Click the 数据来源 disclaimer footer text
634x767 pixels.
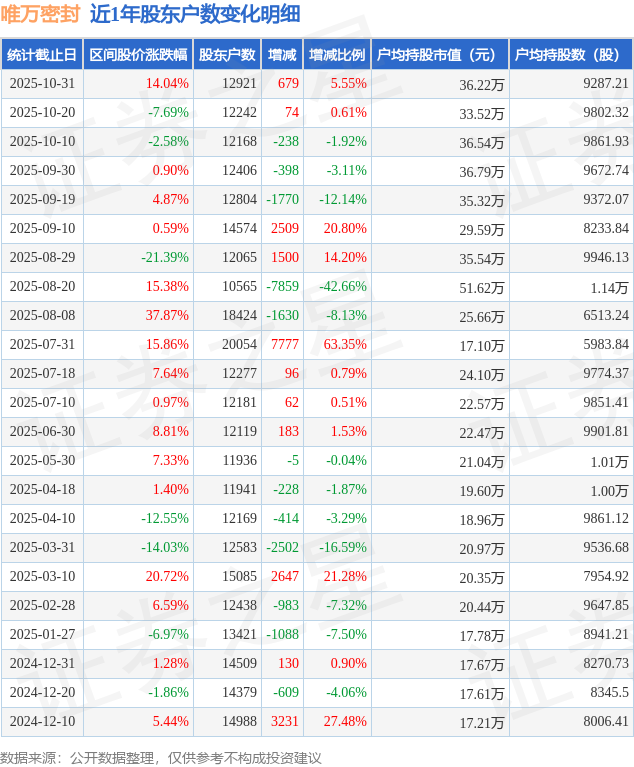tap(160, 756)
